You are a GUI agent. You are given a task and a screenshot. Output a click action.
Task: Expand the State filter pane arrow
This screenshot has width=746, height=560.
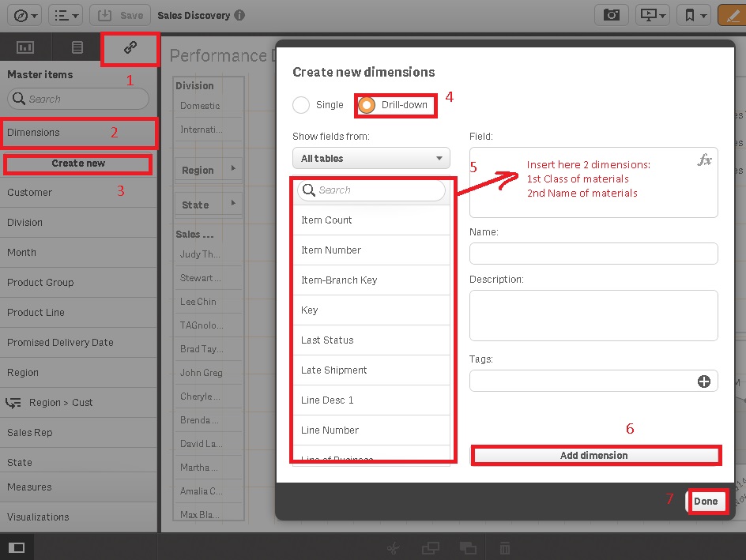click(233, 202)
